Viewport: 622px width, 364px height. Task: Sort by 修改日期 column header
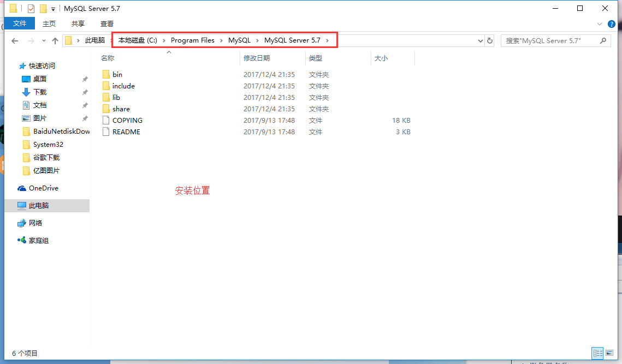(257, 58)
